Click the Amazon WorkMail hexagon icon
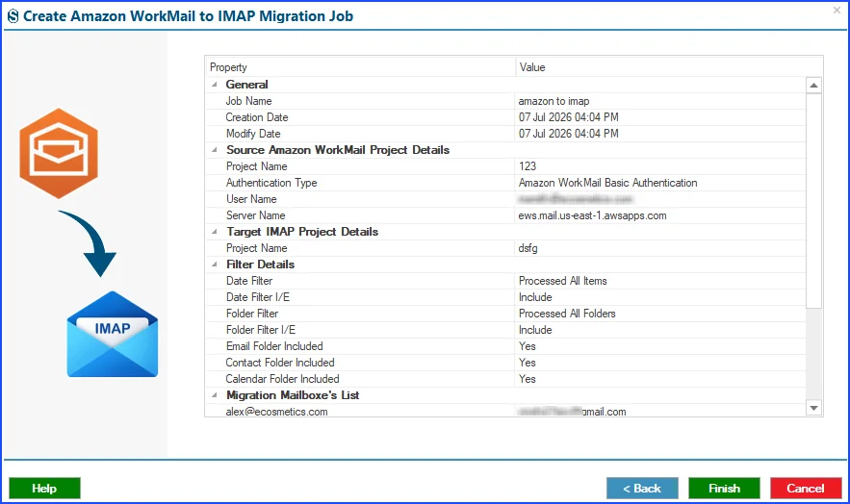This screenshot has width=850, height=504. tap(59, 153)
